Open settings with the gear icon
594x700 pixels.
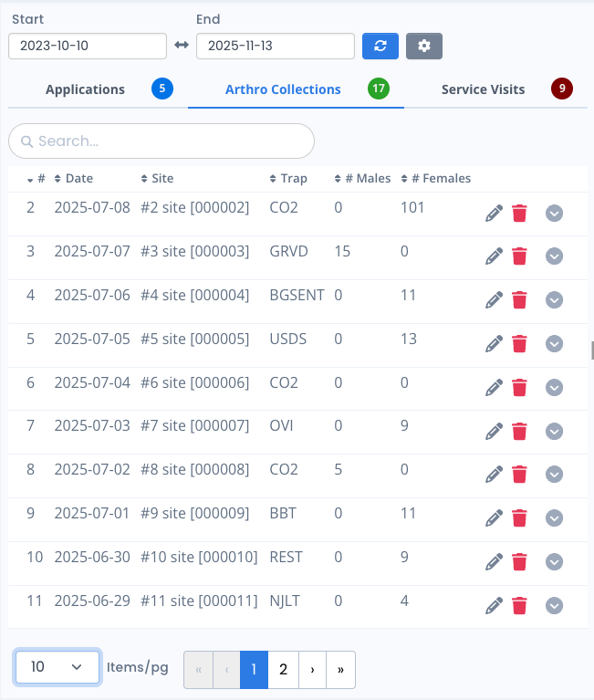pyautogui.click(x=423, y=46)
